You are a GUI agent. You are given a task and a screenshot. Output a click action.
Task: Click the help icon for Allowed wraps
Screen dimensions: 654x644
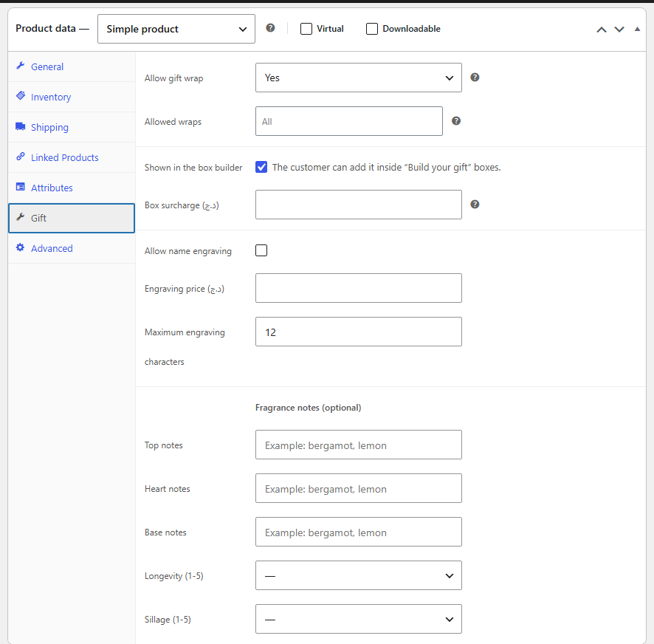coord(456,120)
